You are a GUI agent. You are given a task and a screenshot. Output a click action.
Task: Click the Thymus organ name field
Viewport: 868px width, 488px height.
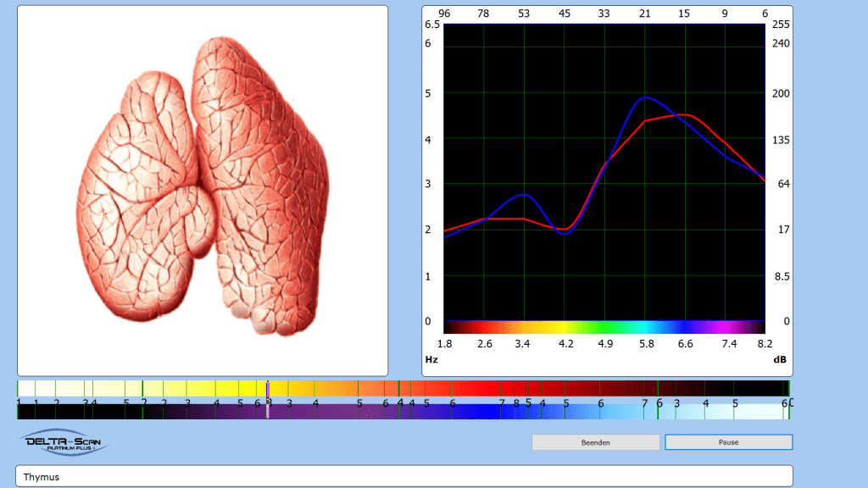click(403, 477)
